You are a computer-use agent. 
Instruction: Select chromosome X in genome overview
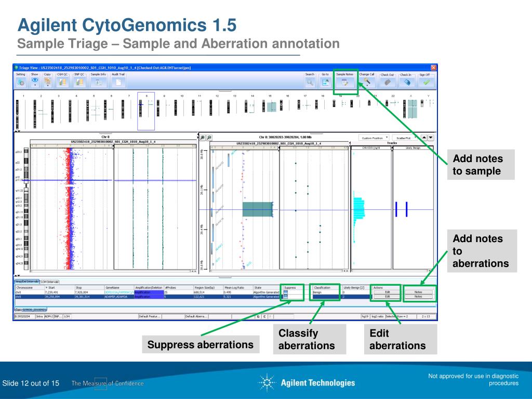pos(409,109)
